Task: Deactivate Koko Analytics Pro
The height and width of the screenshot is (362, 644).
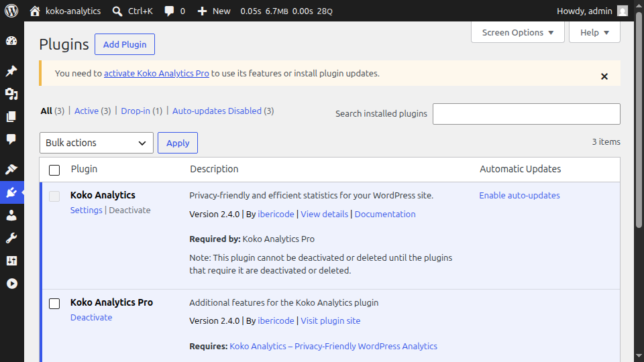Action: coord(91,317)
